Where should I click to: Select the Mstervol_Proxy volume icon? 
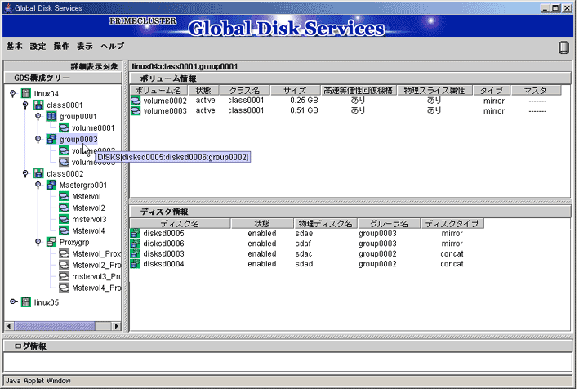pos(64,253)
